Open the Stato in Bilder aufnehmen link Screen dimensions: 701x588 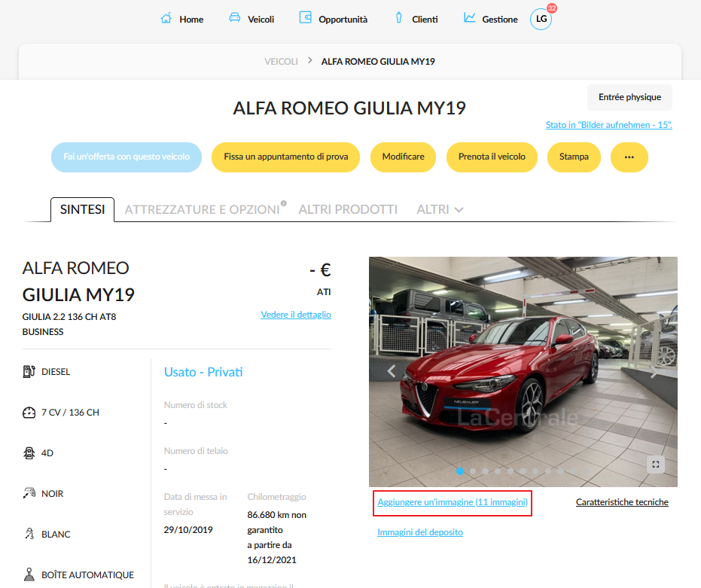(609, 125)
